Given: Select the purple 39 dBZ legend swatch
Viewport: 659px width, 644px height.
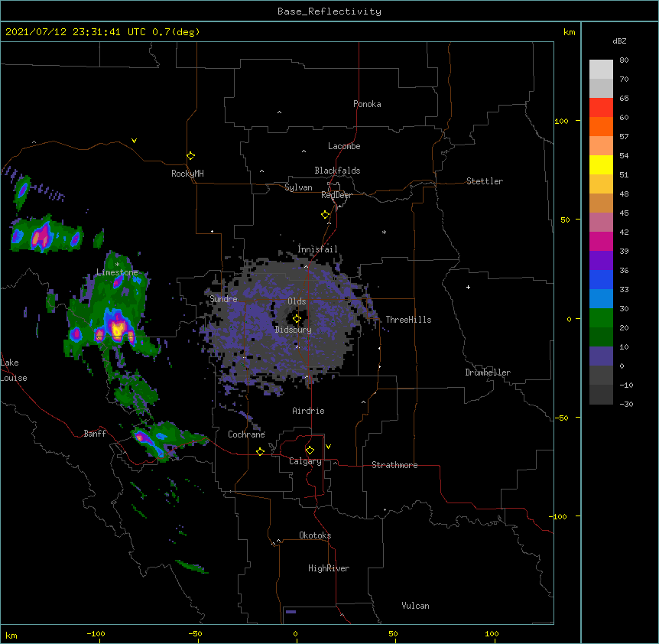Looking at the screenshot, I should point(601,260).
